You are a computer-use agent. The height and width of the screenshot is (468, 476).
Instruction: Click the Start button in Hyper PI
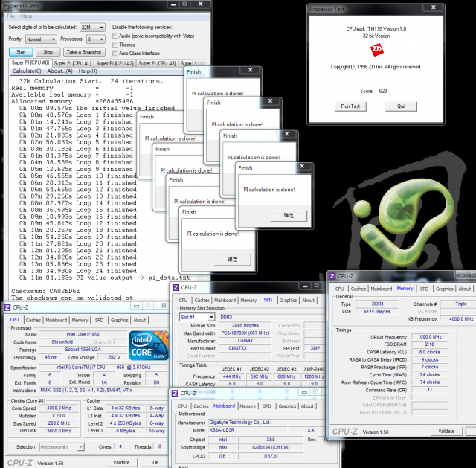(x=21, y=52)
